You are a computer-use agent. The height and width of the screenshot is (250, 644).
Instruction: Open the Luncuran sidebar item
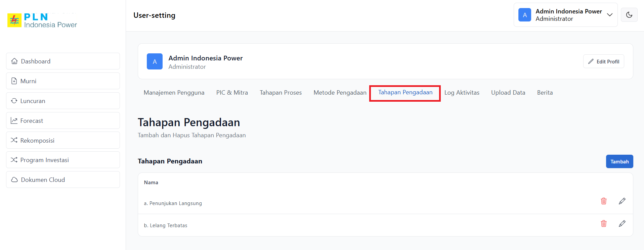pyautogui.click(x=63, y=101)
